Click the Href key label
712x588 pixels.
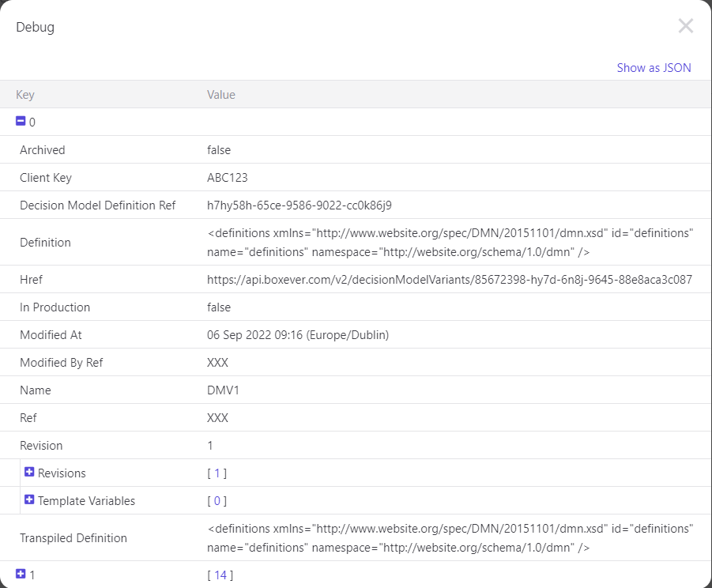pos(31,279)
